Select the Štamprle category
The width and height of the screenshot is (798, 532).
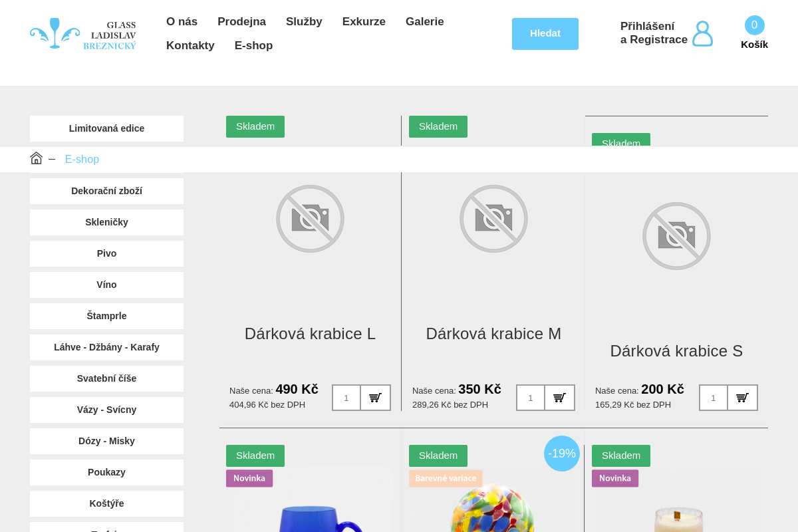[106, 316]
